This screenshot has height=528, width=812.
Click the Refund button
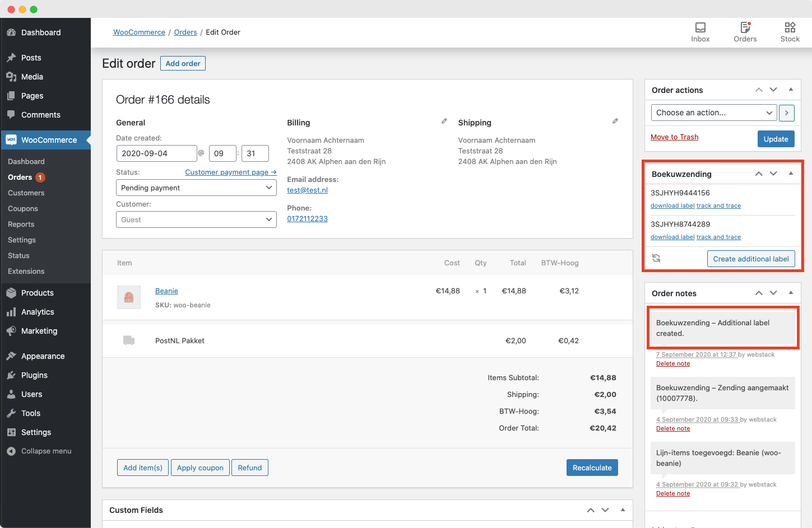(x=250, y=468)
